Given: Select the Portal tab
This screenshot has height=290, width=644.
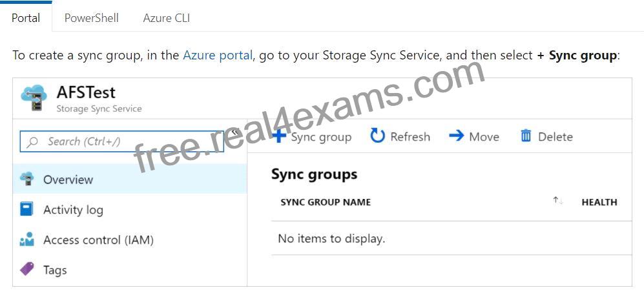Looking at the screenshot, I should click(26, 18).
